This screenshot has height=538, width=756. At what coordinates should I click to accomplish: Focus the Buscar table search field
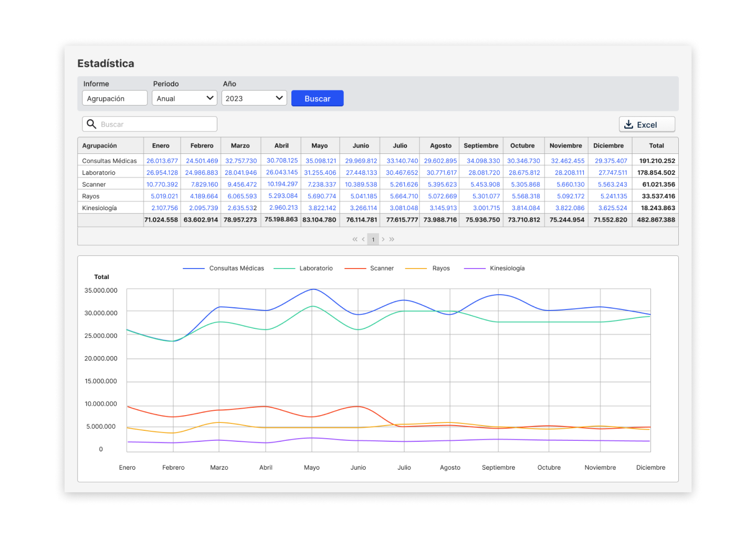150,124
